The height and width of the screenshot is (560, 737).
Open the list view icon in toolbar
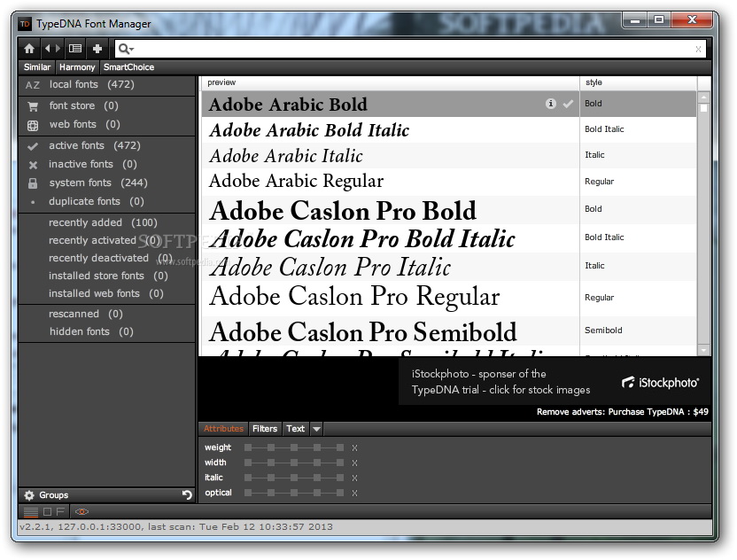(75, 49)
